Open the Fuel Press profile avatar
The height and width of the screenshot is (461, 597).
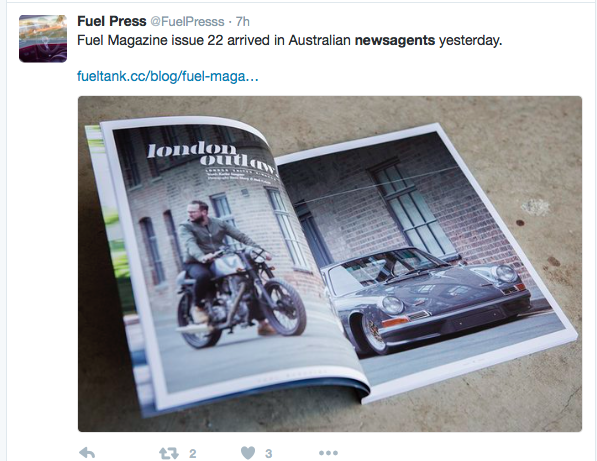43,38
